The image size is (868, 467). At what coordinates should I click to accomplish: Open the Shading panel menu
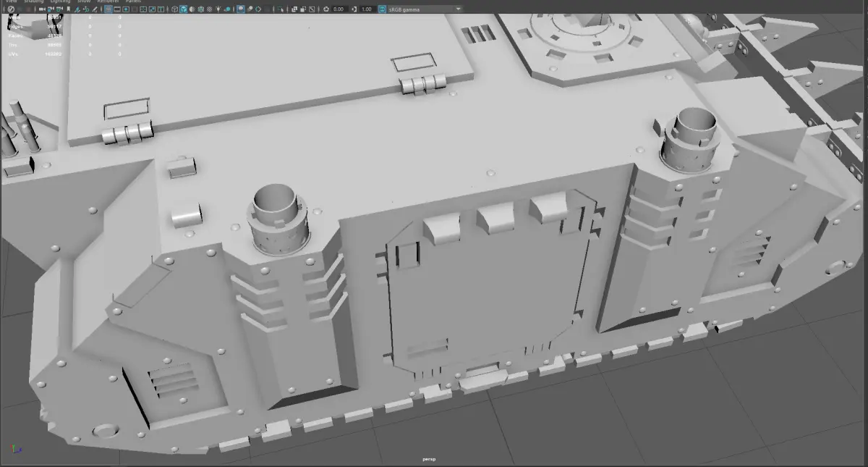[x=34, y=2]
